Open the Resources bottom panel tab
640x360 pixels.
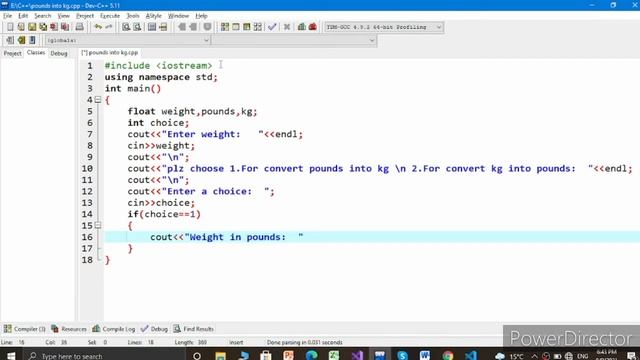(x=69, y=329)
